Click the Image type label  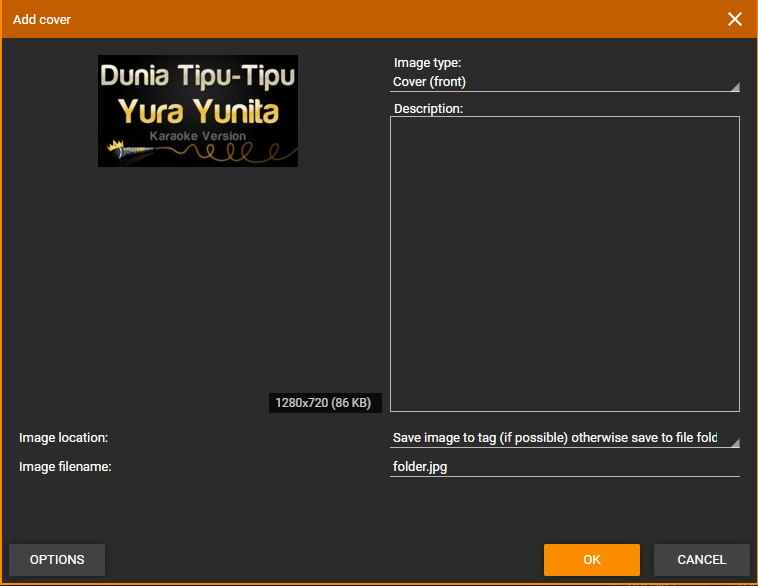coord(427,63)
